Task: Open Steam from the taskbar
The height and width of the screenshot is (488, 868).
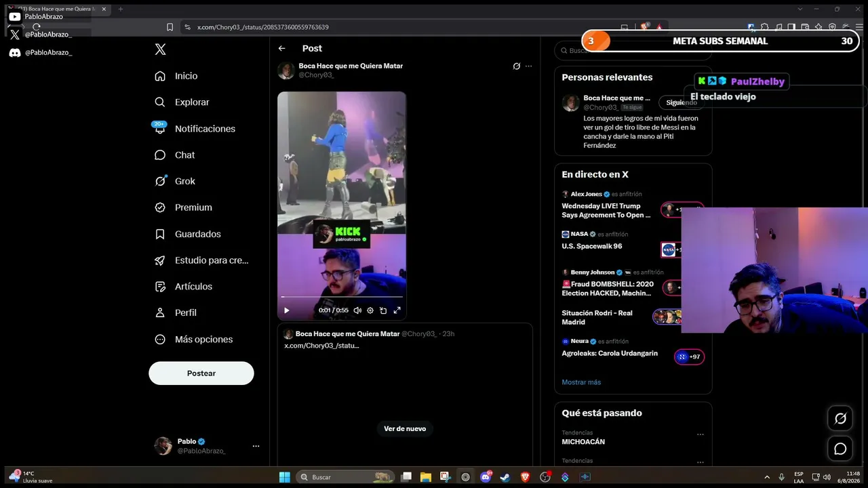Action: tap(505, 477)
